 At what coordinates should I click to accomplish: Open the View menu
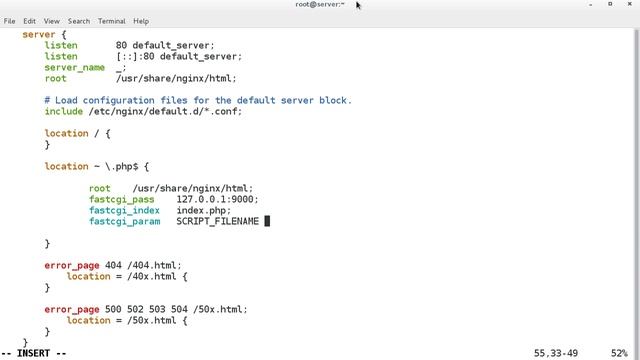click(52, 21)
